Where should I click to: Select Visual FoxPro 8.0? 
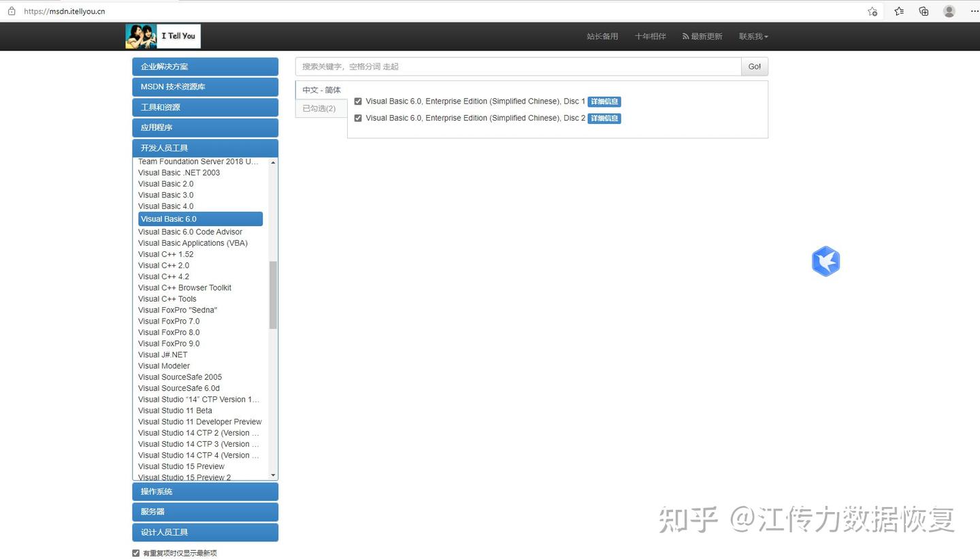(169, 332)
